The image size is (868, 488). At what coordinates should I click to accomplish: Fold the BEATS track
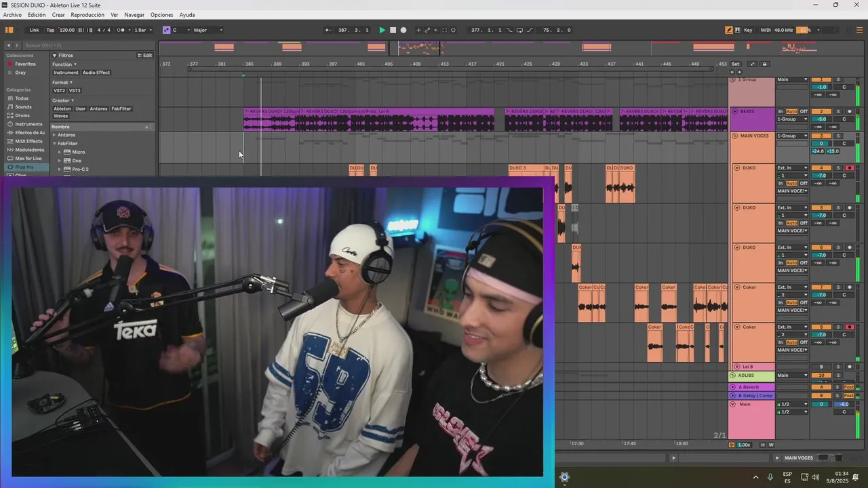pyautogui.click(x=735, y=111)
